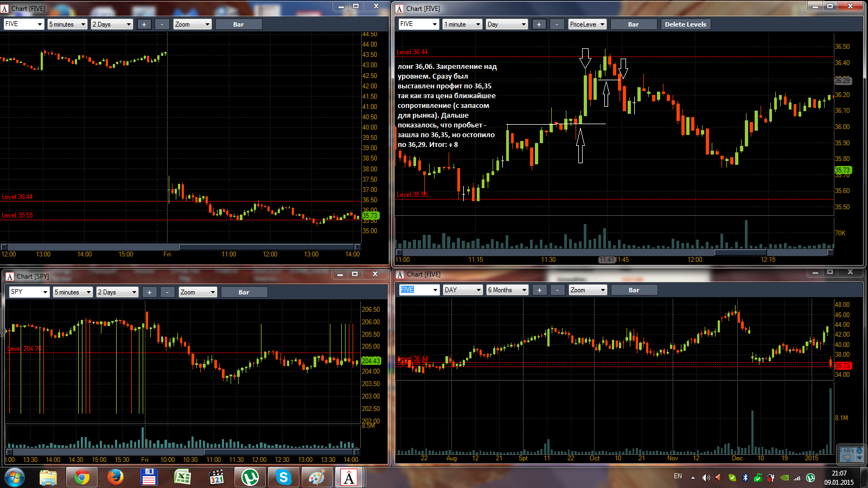Open the Windows Start menu
The image size is (868, 488).
pyautogui.click(x=15, y=478)
